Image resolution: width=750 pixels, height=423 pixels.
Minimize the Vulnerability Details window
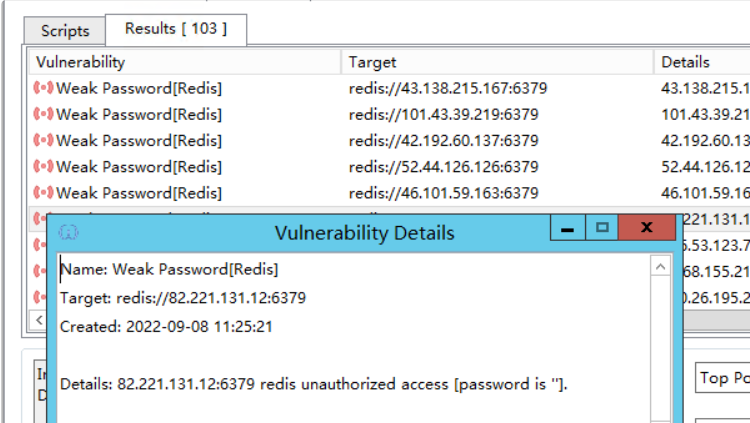point(568,227)
